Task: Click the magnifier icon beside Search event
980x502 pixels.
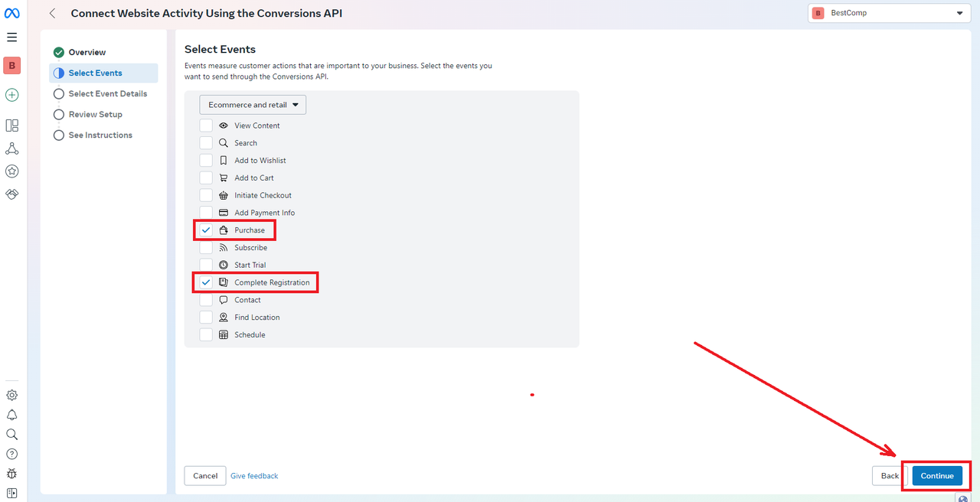Action: click(224, 143)
